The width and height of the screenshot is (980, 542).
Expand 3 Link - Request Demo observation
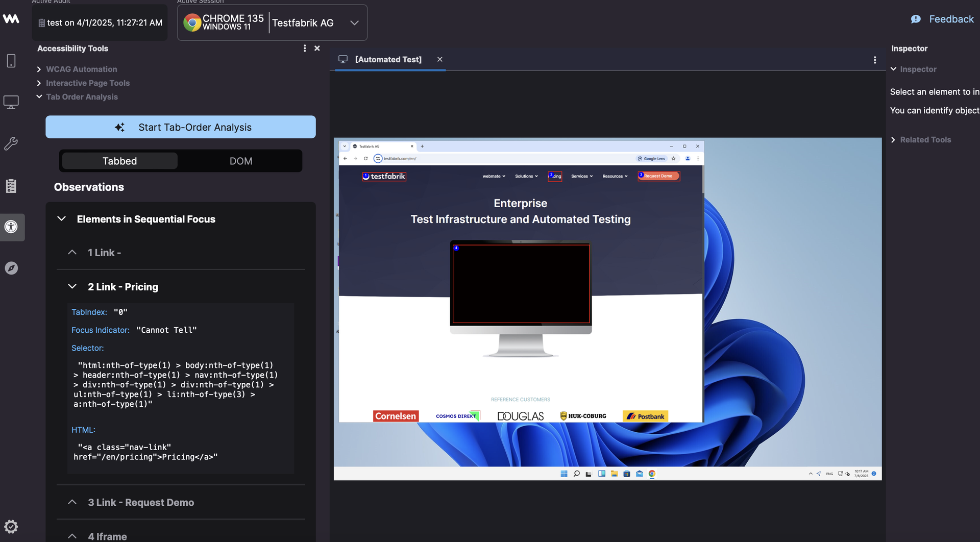[72, 502]
